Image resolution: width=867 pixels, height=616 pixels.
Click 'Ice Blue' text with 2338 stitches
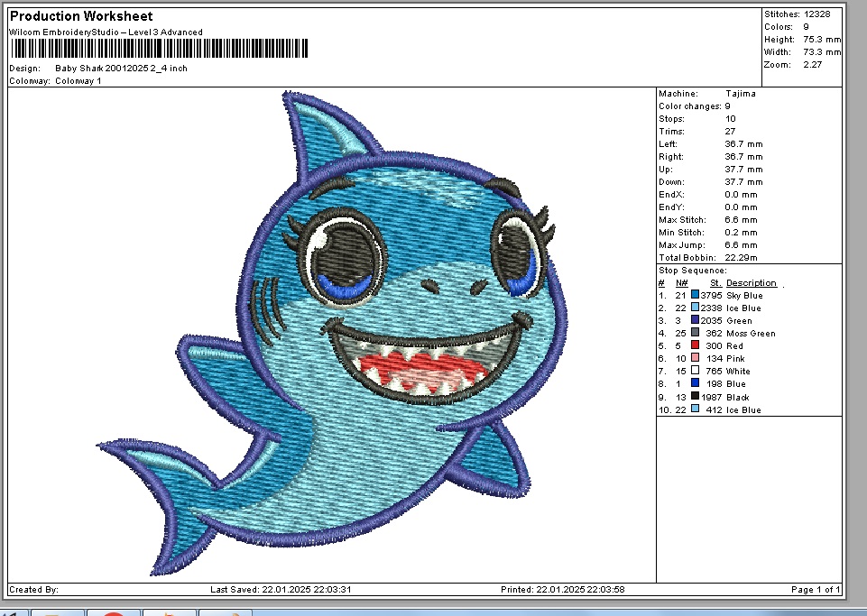(743, 308)
